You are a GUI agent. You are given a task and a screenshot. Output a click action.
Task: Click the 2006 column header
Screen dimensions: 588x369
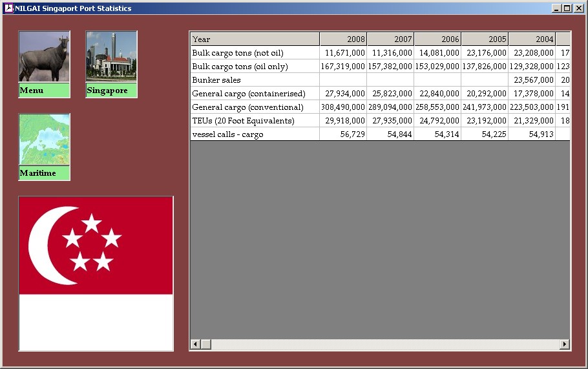point(437,39)
